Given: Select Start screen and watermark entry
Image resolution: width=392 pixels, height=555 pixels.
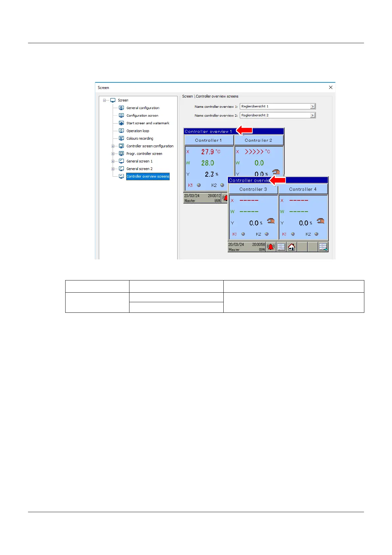Looking at the screenshot, I should tap(148, 123).
